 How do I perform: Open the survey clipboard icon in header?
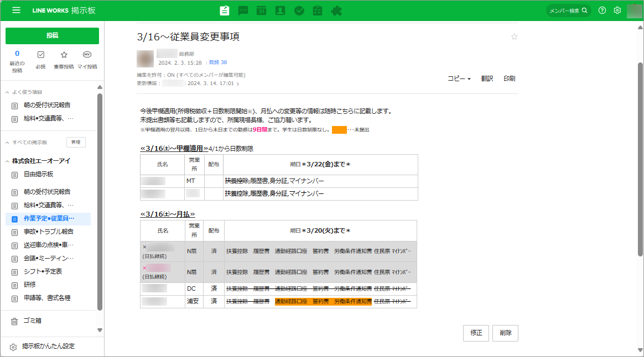[318, 11]
